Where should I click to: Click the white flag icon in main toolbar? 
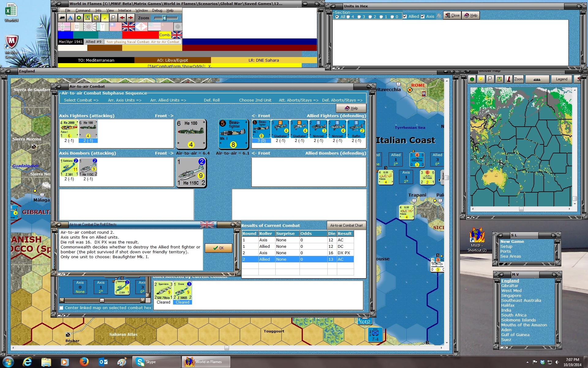point(113,18)
